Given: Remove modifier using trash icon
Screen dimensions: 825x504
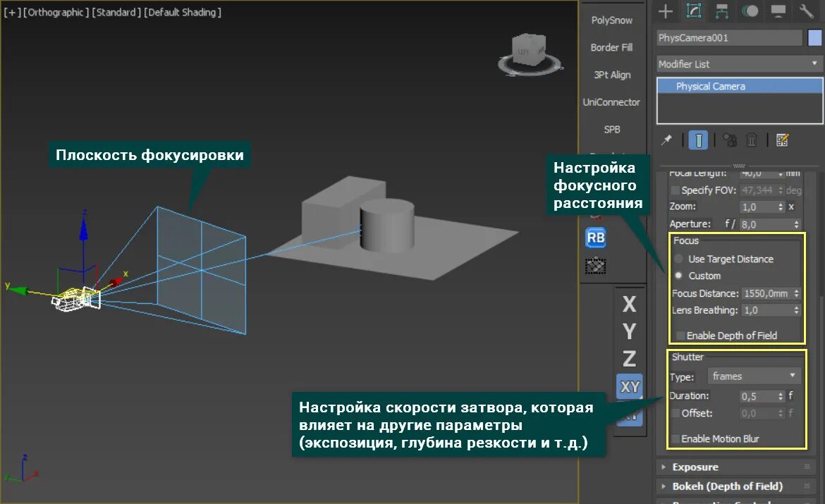Looking at the screenshot, I should 752,140.
